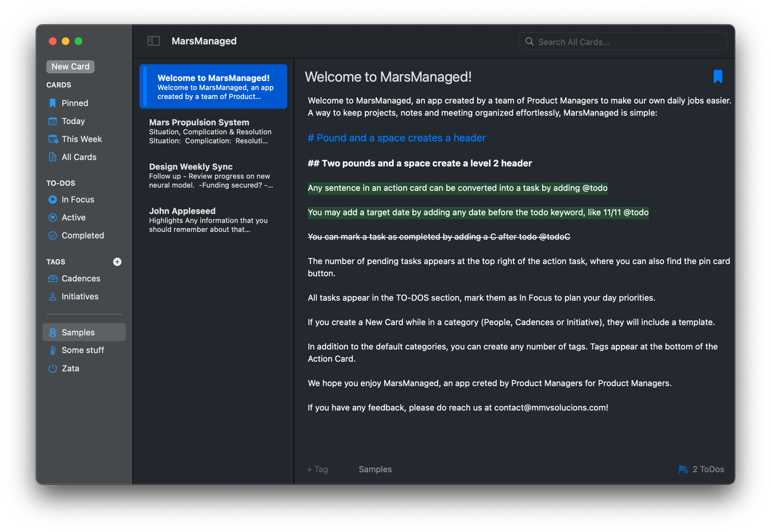Click the Cadences tray icon

53,279
